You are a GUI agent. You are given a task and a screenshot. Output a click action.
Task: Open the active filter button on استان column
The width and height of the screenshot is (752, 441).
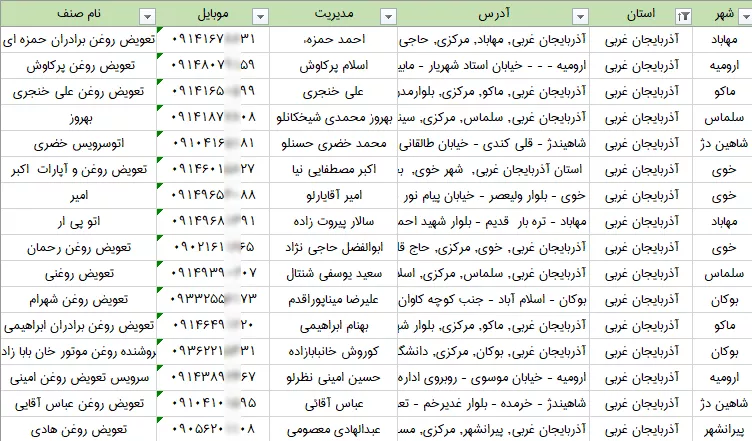(x=683, y=17)
